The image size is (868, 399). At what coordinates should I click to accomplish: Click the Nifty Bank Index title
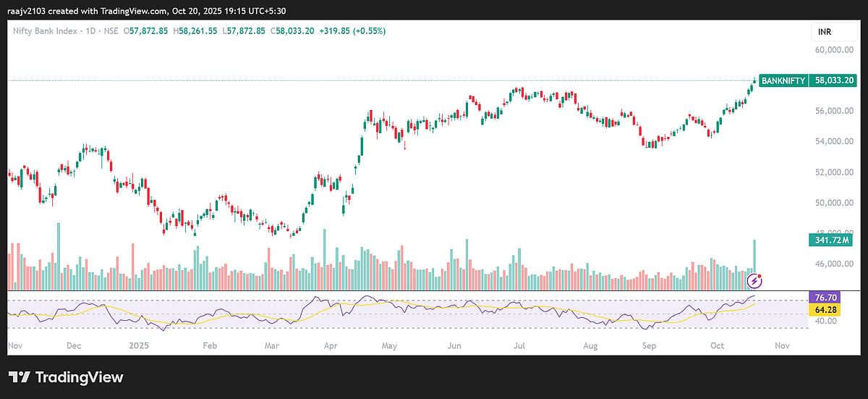[46, 31]
